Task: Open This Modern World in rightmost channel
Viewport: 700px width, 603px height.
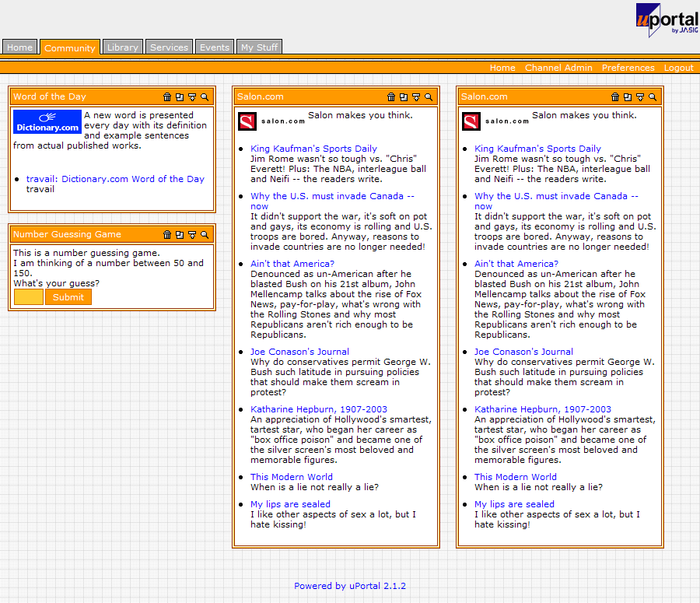Action: point(516,477)
